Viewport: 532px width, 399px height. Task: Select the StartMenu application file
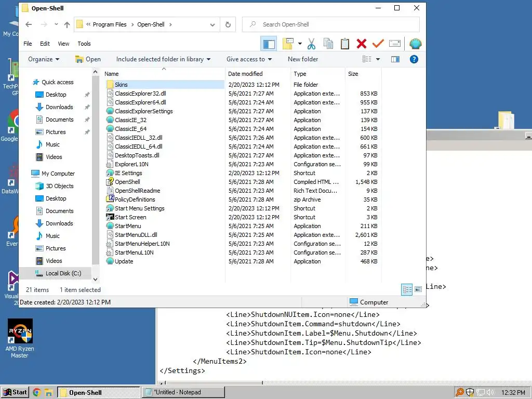pyautogui.click(x=128, y=226)
